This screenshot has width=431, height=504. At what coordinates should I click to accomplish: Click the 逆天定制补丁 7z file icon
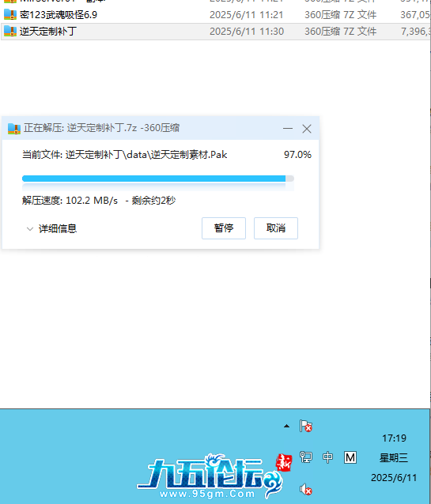tap(10, 32)
